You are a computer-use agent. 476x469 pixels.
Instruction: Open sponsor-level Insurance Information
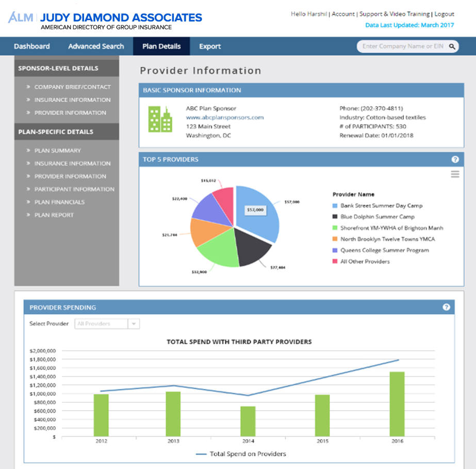(73, 100)
